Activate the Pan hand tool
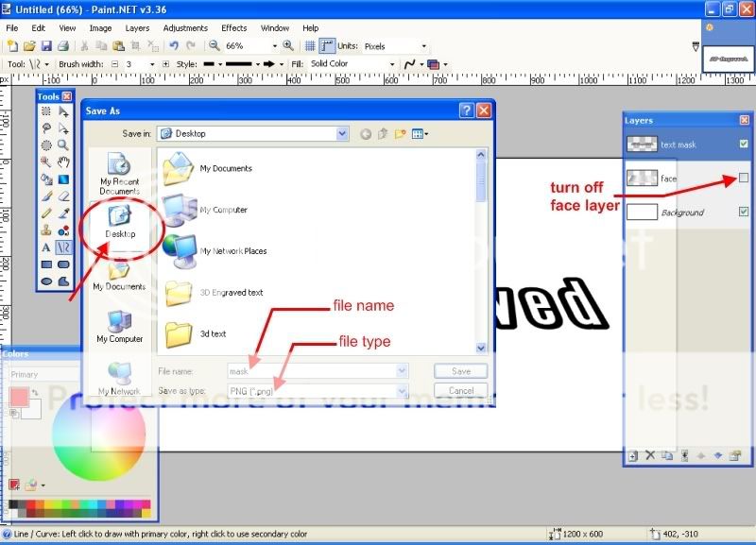 pyautogui.click(x=63, y=162)
